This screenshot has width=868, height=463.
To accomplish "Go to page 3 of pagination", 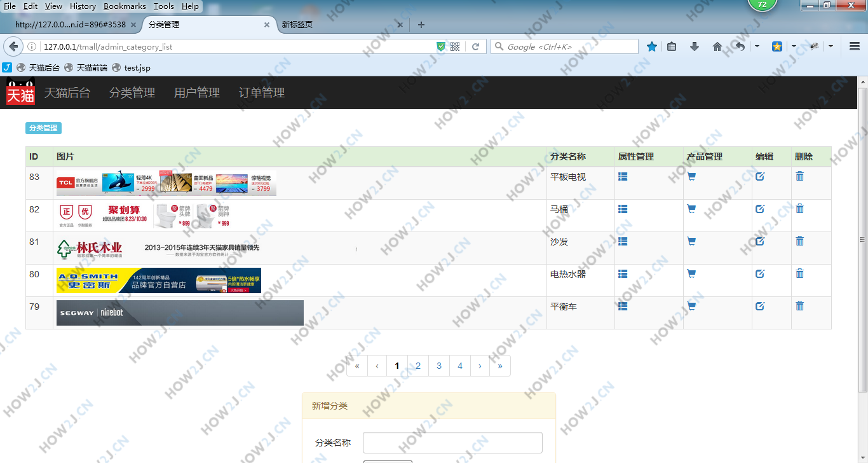I will pos(439,366).
